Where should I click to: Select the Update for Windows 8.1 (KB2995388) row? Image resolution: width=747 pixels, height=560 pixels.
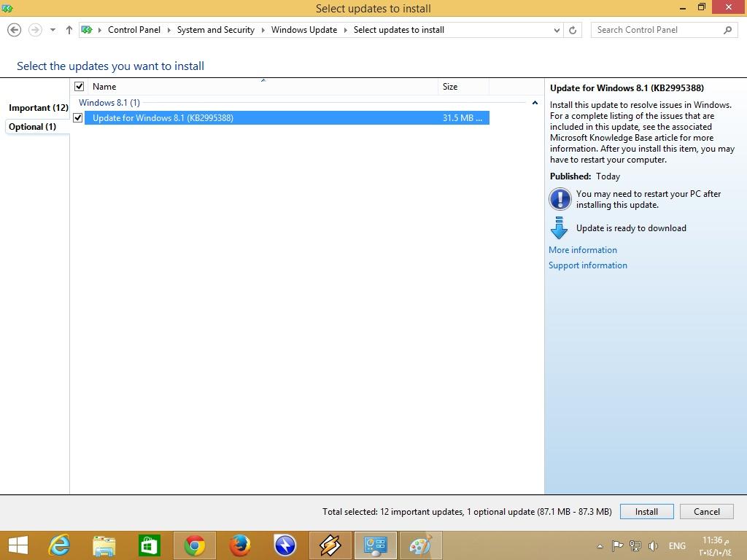[x=287, y=118]
